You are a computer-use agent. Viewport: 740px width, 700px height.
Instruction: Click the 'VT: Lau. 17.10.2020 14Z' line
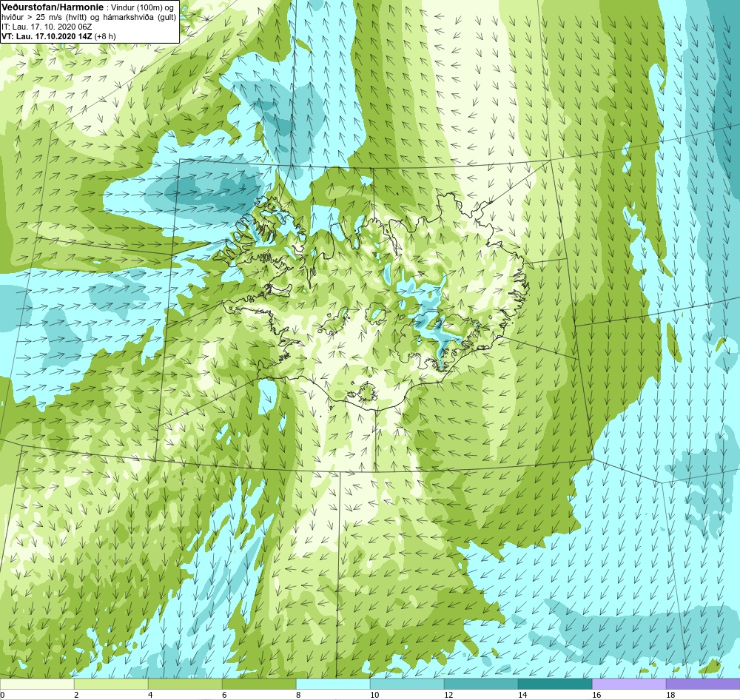pyautogui.click(x=47, y=36)
